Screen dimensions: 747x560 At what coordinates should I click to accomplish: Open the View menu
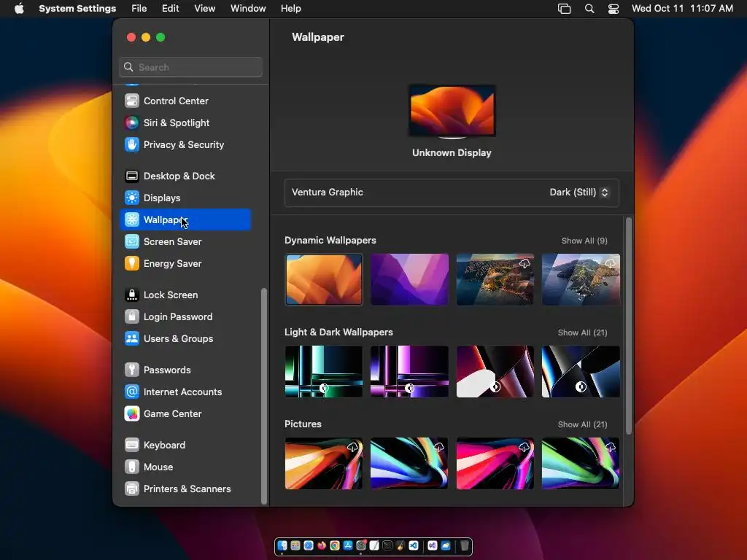point(204,9)
